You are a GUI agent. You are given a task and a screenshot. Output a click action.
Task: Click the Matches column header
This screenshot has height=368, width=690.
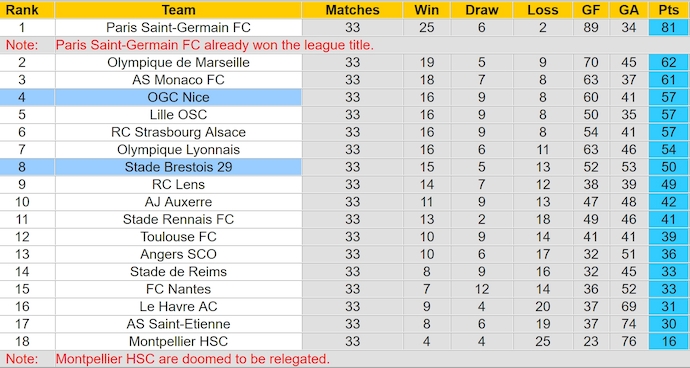pyautogui.click(x=352, y=10)
